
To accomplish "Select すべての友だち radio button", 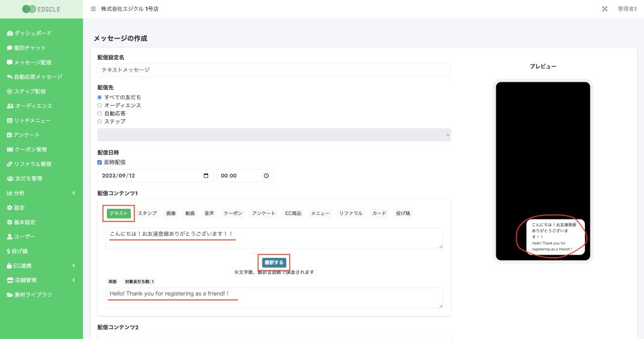I will [99, 97].
